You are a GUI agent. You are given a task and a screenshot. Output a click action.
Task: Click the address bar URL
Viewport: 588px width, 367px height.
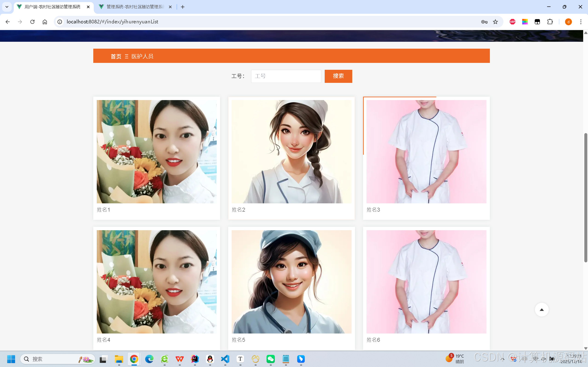[112, 22]
